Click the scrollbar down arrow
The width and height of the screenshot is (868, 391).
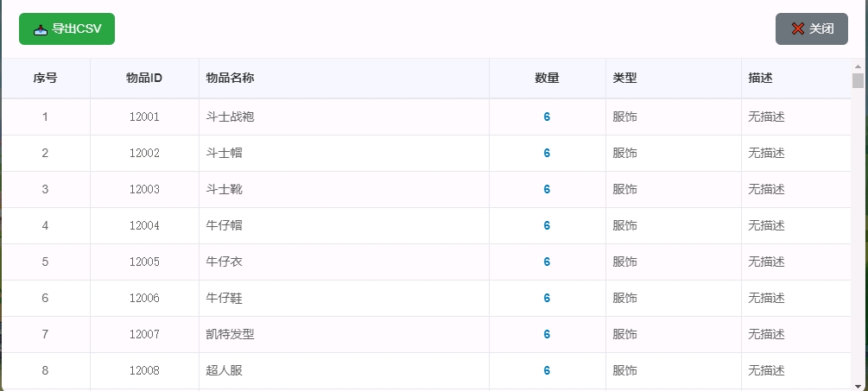point(858,386)
